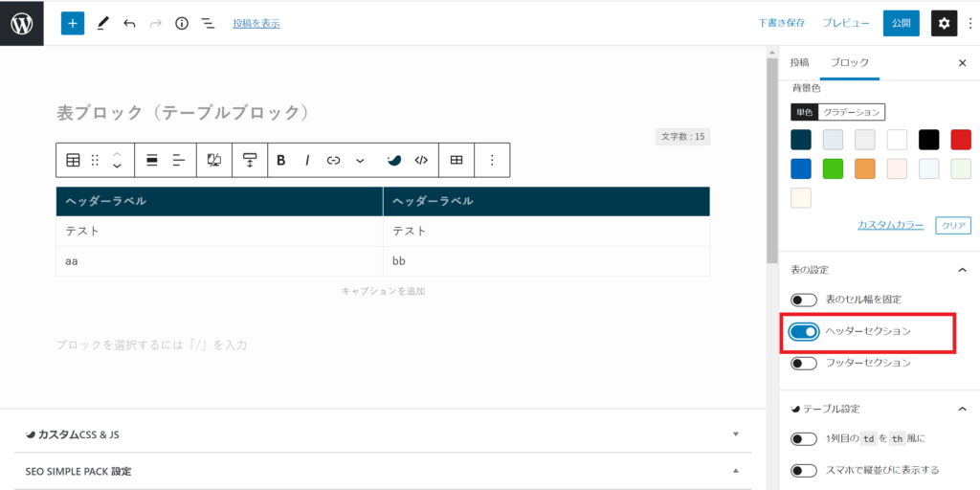
Task: Open the top bar three-dot options menu
Action: (x=969, y=23)
